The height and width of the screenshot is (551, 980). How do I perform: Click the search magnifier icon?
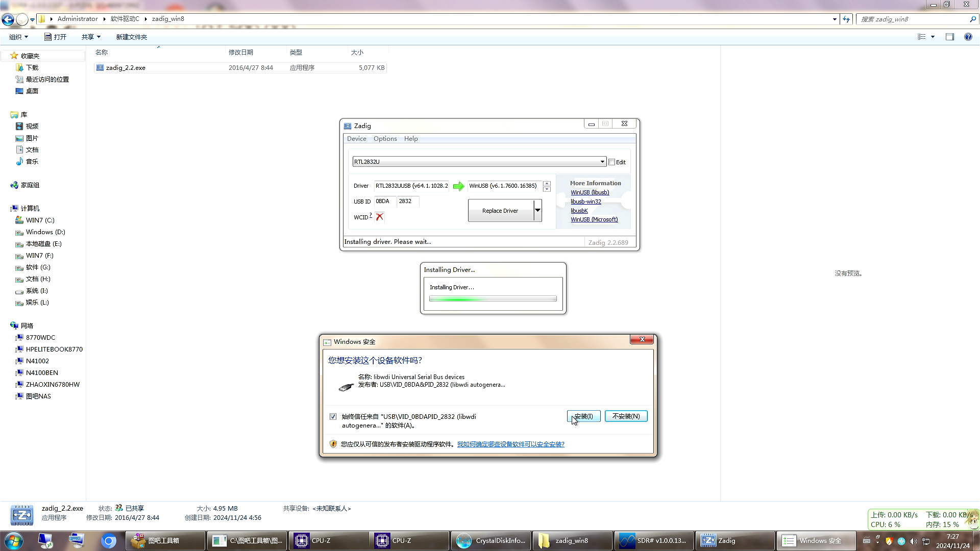click(973, 19)
